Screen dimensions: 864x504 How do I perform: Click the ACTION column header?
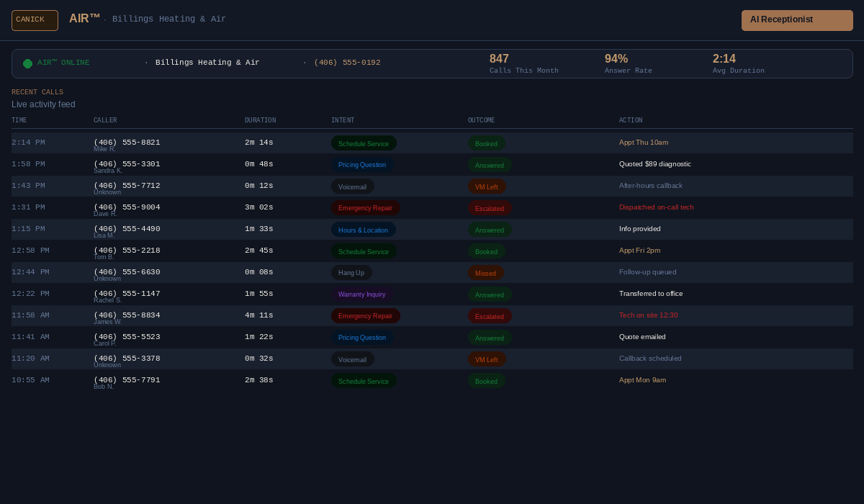(631, 120)
